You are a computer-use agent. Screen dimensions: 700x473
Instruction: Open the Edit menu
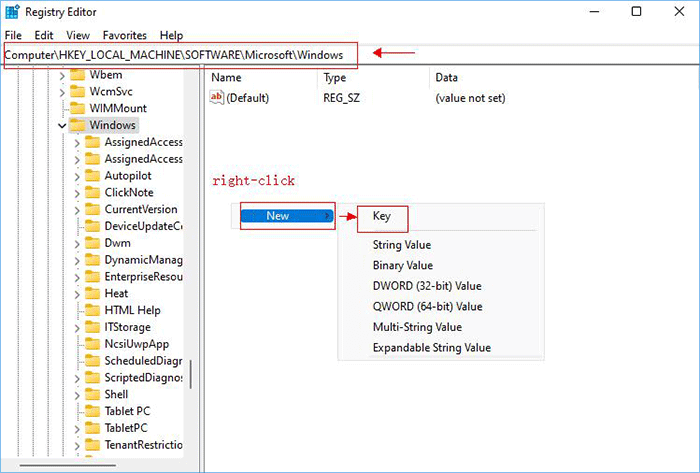[43, 35]
